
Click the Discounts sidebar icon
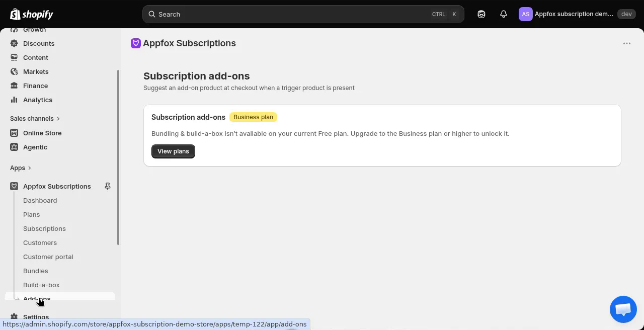pos(14,43)
